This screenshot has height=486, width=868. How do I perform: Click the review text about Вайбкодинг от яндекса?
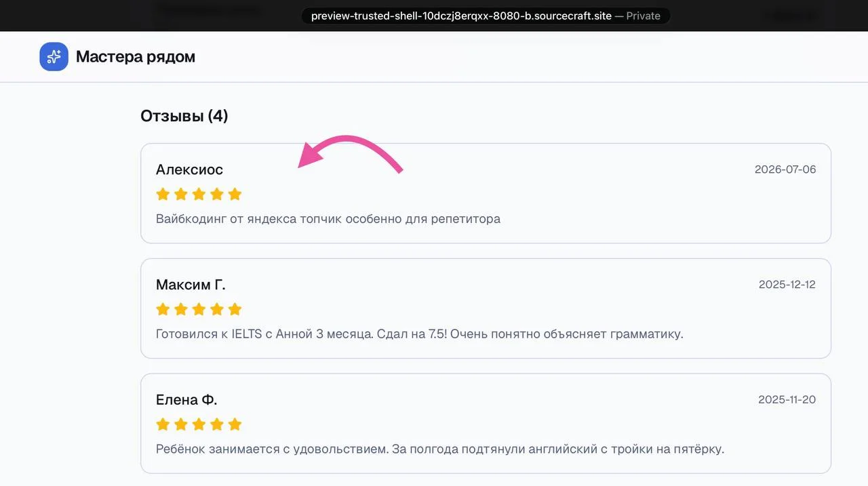(x=328, y=219)
